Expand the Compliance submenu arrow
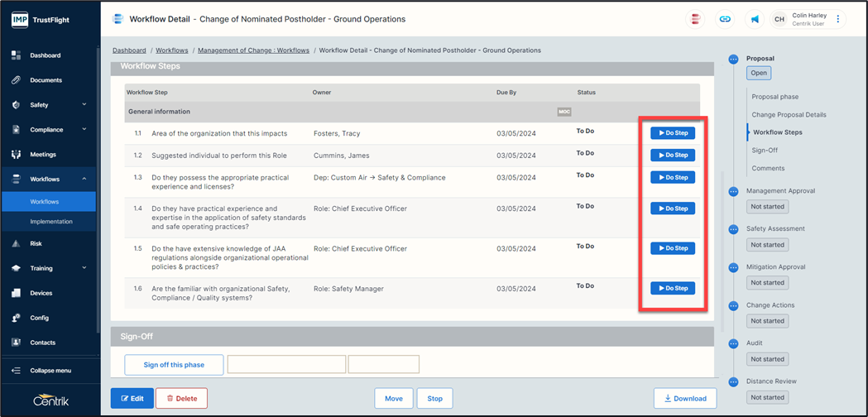 tap(84, 130)
